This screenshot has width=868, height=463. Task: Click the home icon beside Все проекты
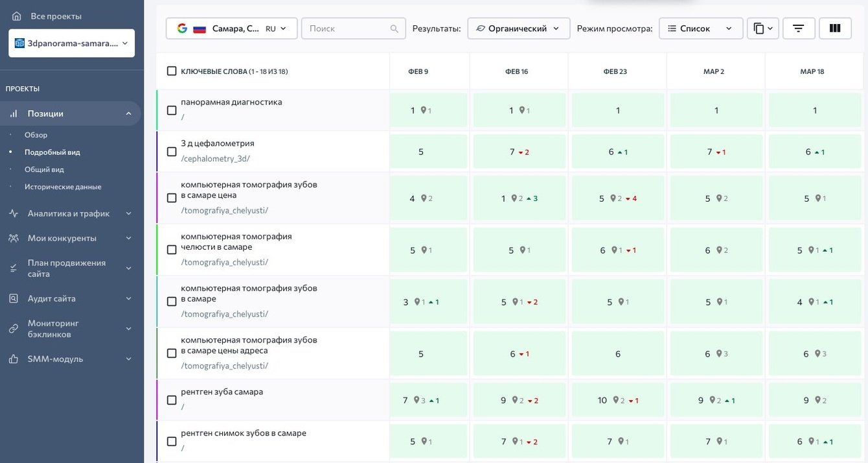pyautogui.click(x=17, y=16)
